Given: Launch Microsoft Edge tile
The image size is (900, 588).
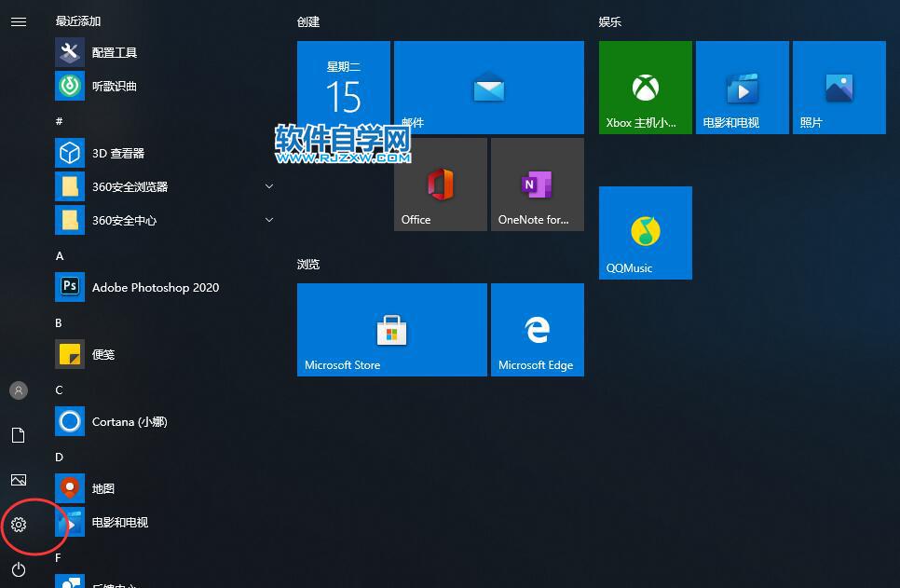Looking at the screenshot, I should pos(537,330).
